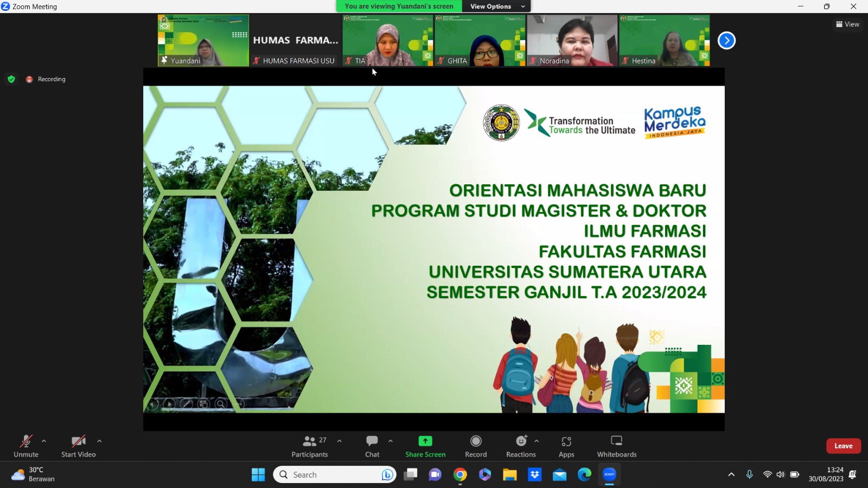Show next participants with the blue arrow
Viewport: 868px width, 488px height.
coord(726,41)
